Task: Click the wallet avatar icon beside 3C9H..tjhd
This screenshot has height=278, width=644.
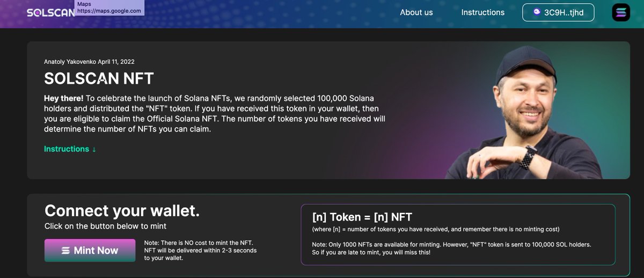Action: coord(537,12)
